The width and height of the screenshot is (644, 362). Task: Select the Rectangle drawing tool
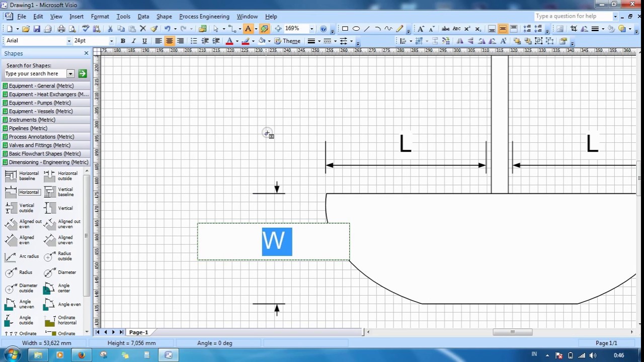345,29
